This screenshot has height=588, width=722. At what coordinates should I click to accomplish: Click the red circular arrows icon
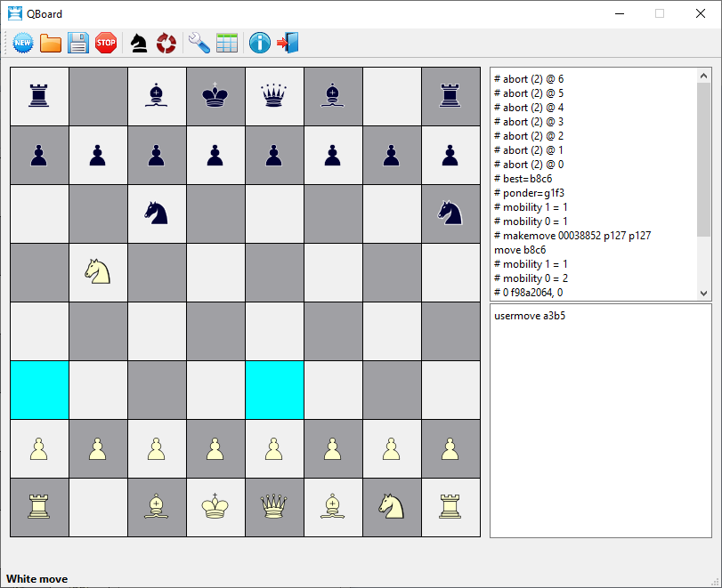(166, 43)
